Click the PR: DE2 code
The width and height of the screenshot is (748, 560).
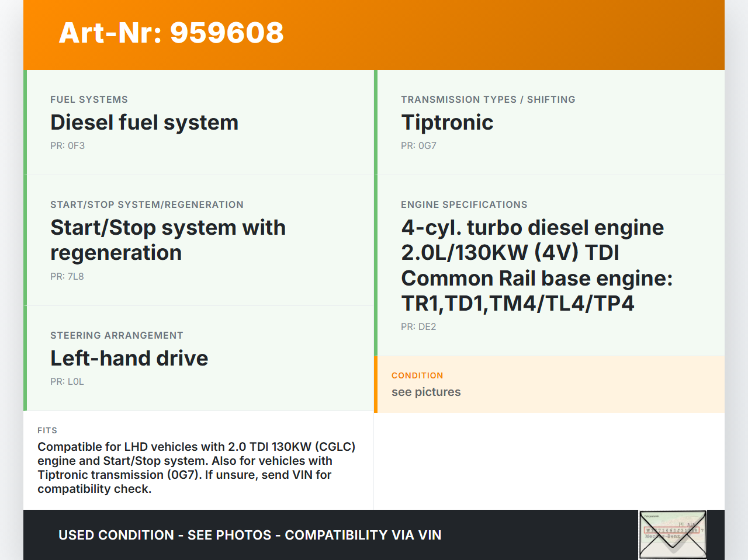418,327
